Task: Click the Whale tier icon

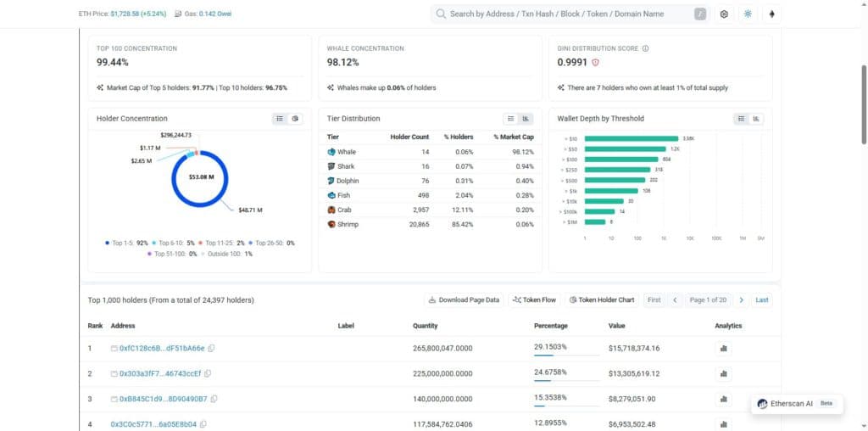Action: click(331, 152)
